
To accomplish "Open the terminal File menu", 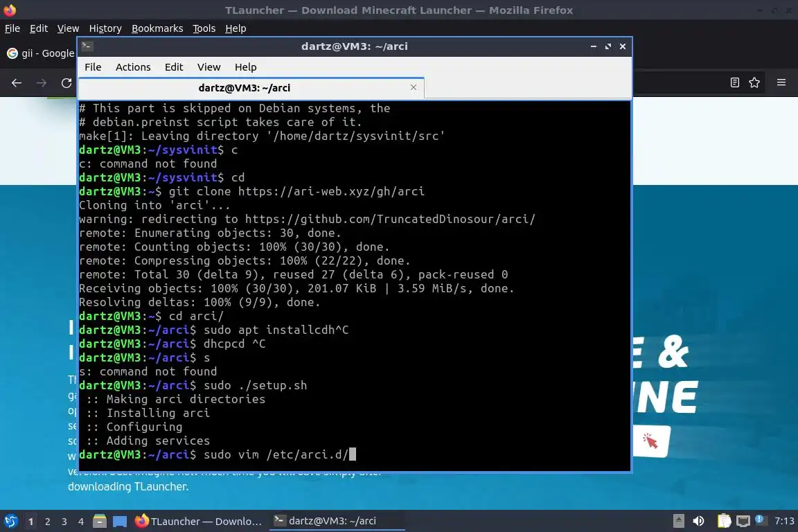I will 93,67.
